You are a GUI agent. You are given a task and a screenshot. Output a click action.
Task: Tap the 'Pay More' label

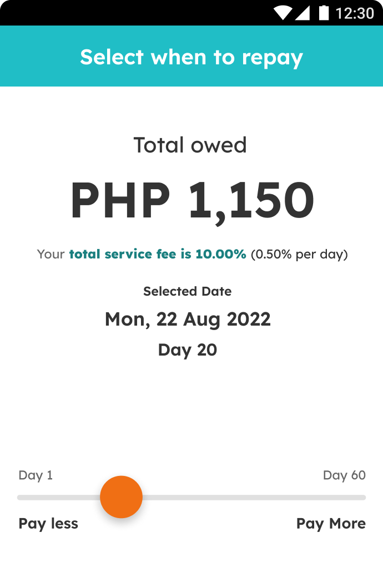click(331, 524)
